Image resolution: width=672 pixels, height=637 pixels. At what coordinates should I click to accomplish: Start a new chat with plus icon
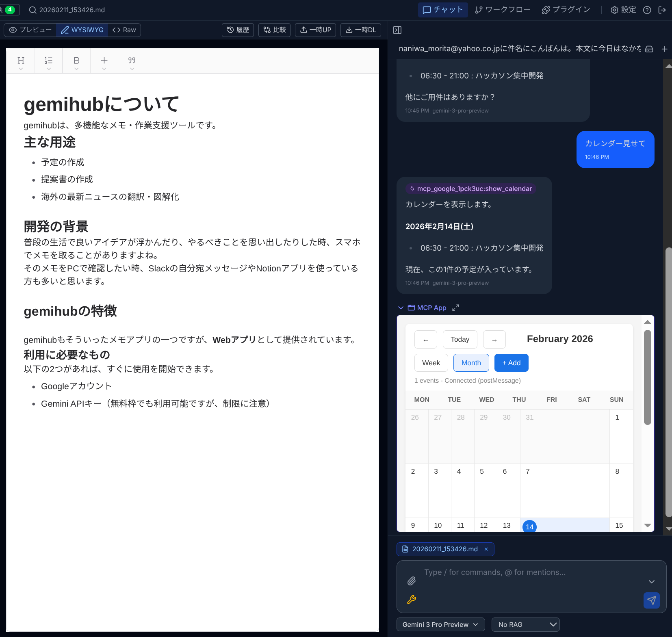(664, 49)
